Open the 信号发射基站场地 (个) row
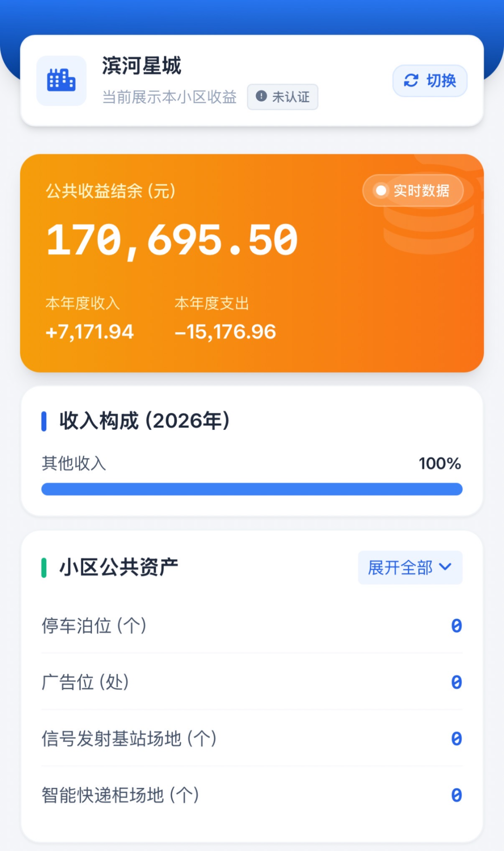This screenshot has width=504, height=851. click(252, 738)
